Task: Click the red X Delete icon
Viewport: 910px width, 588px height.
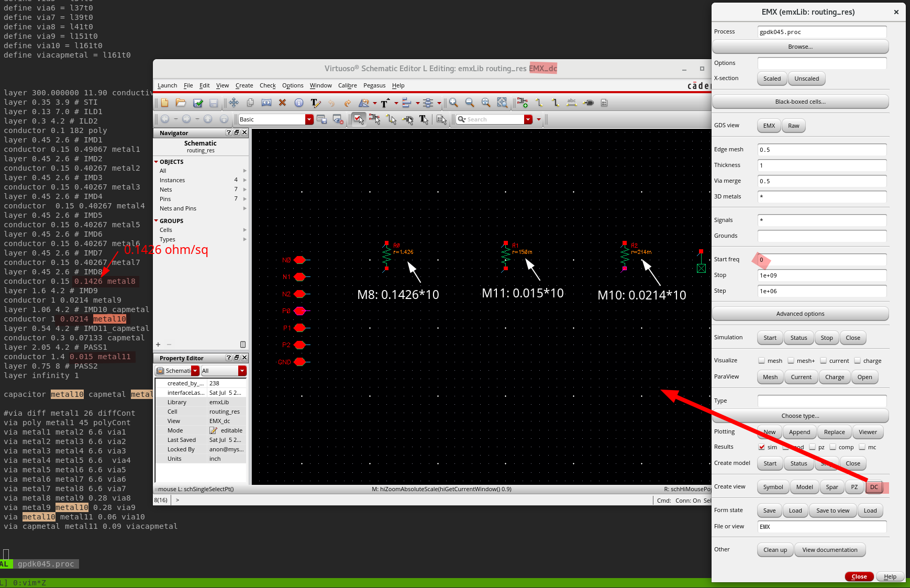Action: click(x=282, y=103)
